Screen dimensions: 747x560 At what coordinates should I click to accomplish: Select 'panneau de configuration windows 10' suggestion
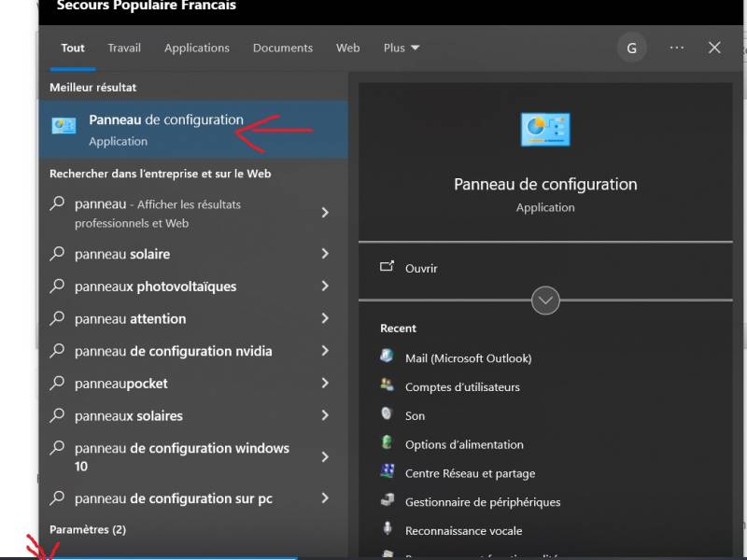pyautogui.click(x=193, y=456)
